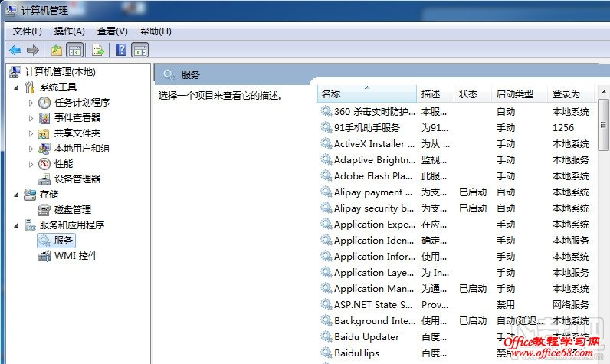This screenshot has height=364, width=610.
Task: Click the Export list toolbar icon
Action: (98, 50)
